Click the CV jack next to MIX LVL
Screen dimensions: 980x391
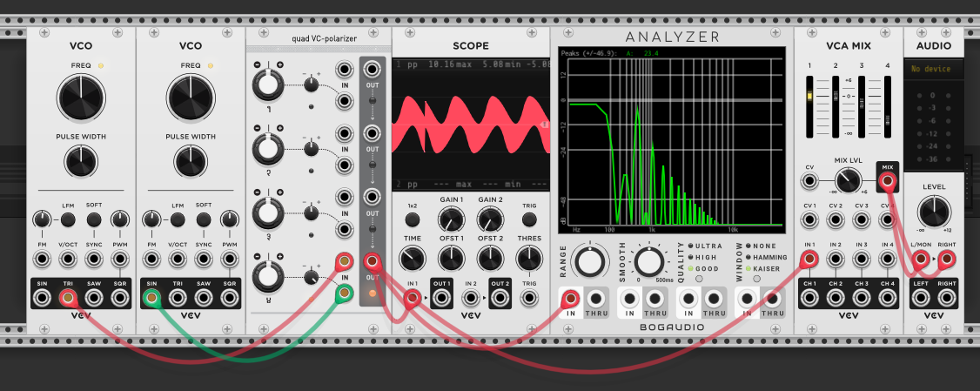pos(809,182)
